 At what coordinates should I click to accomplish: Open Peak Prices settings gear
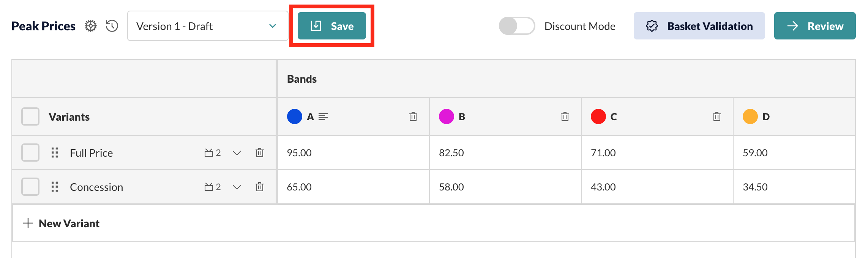click(x=91, y=26)
